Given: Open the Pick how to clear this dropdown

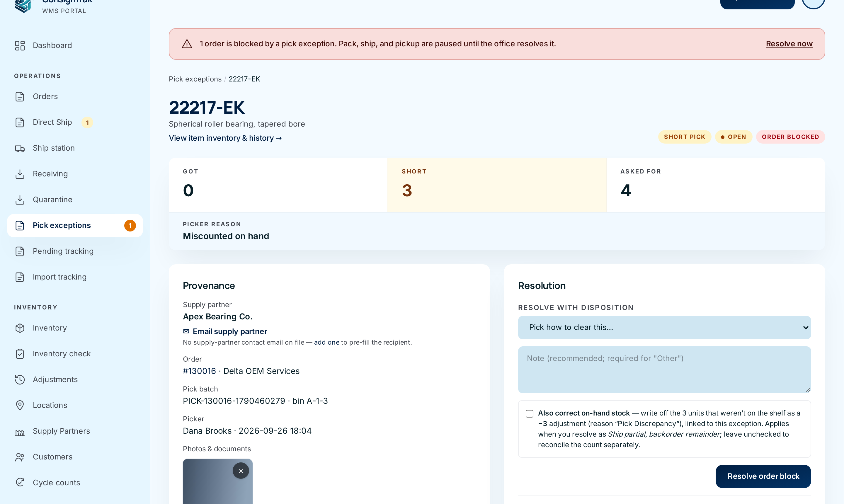Looking at the screenshot, I should [x=664, y=328].
